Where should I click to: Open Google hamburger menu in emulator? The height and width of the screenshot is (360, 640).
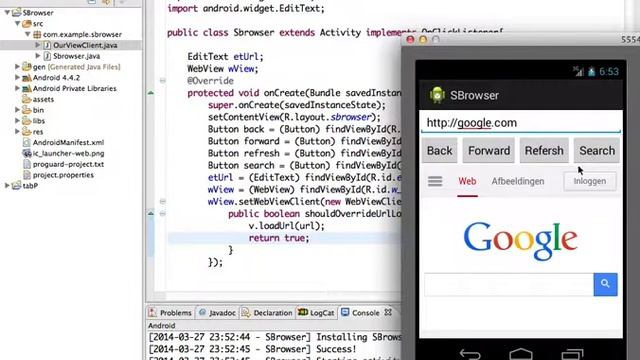[x=435, y=181]
